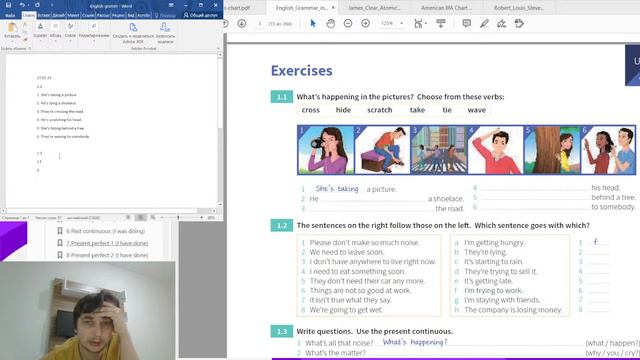
Task: Open Customize Quick Access Toolbar dropdown
Action: (51, 5)
